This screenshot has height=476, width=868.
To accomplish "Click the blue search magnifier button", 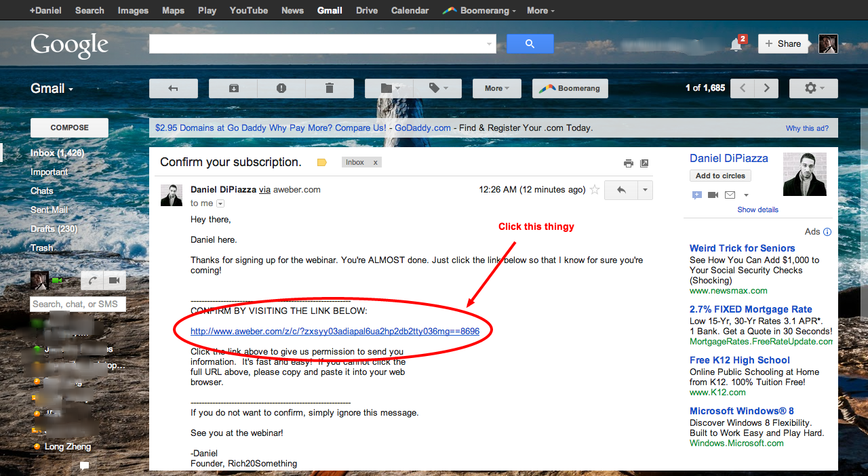I will point(530,44).
